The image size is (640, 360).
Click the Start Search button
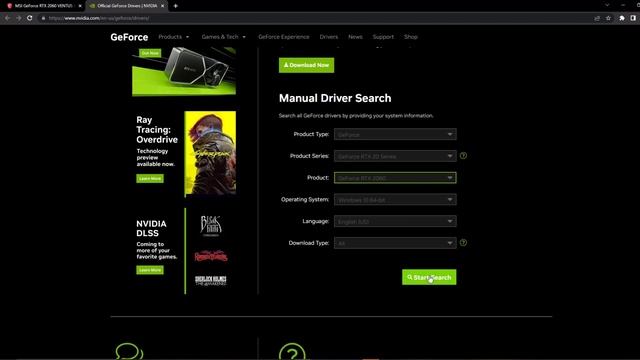429,277
